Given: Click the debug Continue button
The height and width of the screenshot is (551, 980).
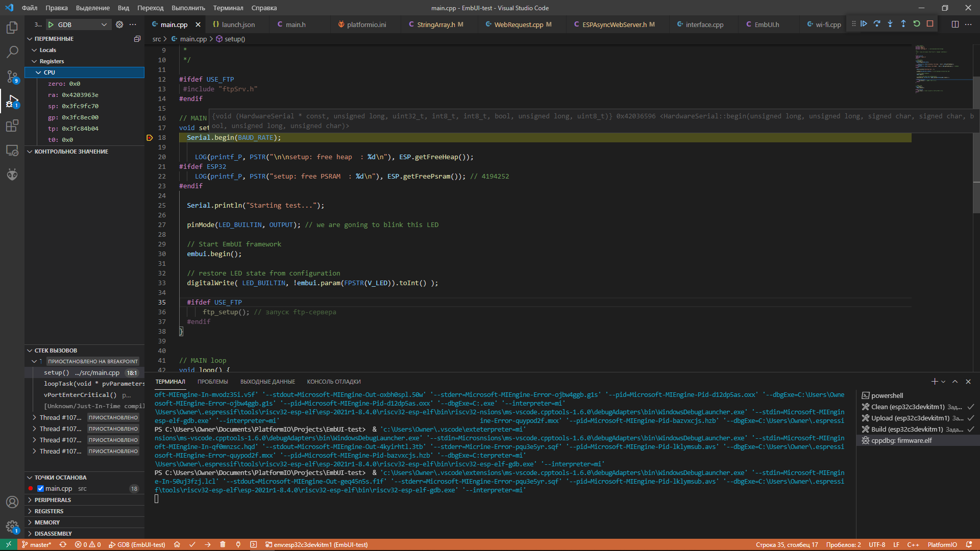Looking at the screenshot, I should pyautogui.click(x=864, y=24).
